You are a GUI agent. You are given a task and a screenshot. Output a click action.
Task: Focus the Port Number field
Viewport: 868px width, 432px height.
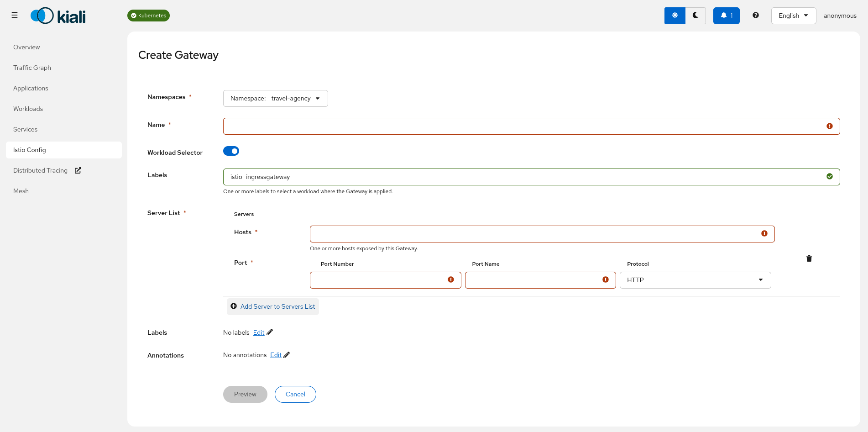pyautogui.click(x=379, y=280)
